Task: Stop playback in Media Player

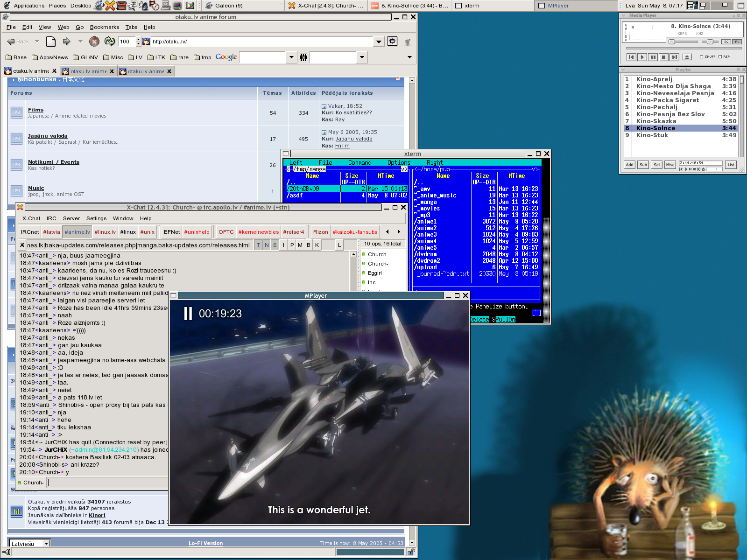Action: pos(663,57)
